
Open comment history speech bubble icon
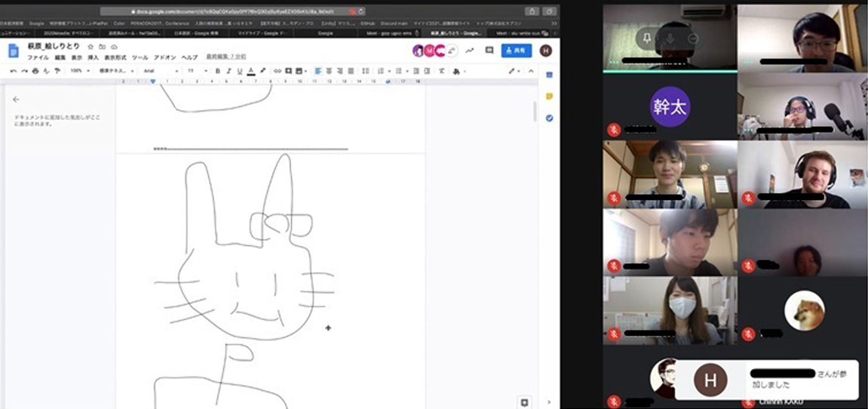pos(489,51)
